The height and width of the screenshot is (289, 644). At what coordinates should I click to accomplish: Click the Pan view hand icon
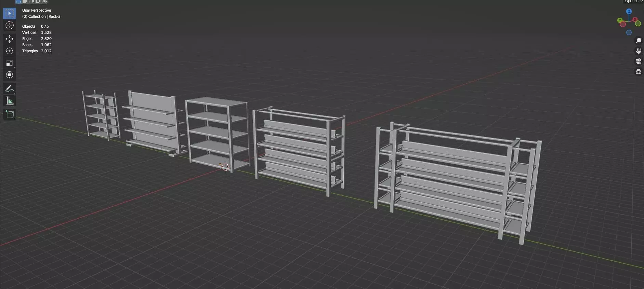pyautogui.click(x=638, y=51)
